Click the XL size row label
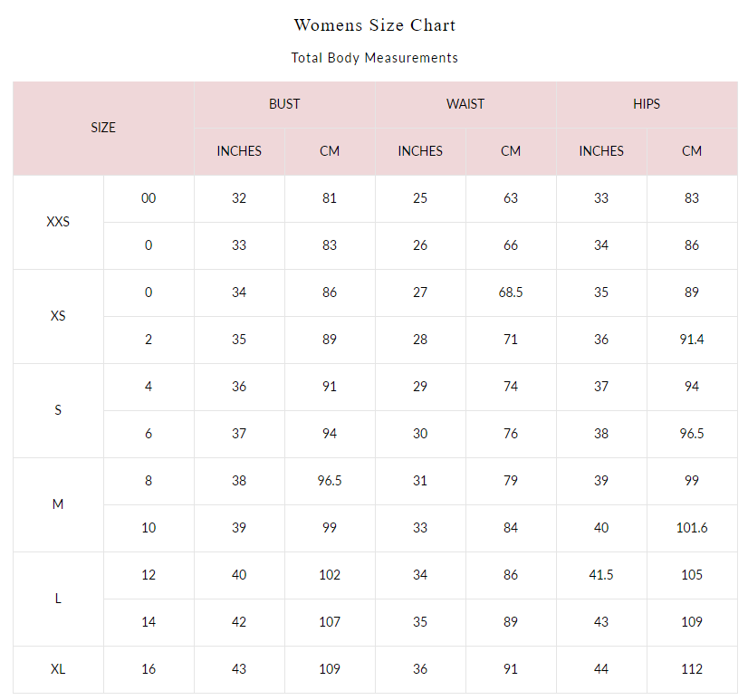The height and width of the screenshot is (700, 748). 58,669
